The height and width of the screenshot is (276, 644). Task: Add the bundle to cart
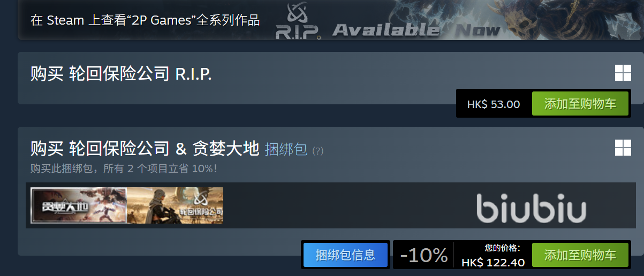pyautogui.click(x=580, y=255)
